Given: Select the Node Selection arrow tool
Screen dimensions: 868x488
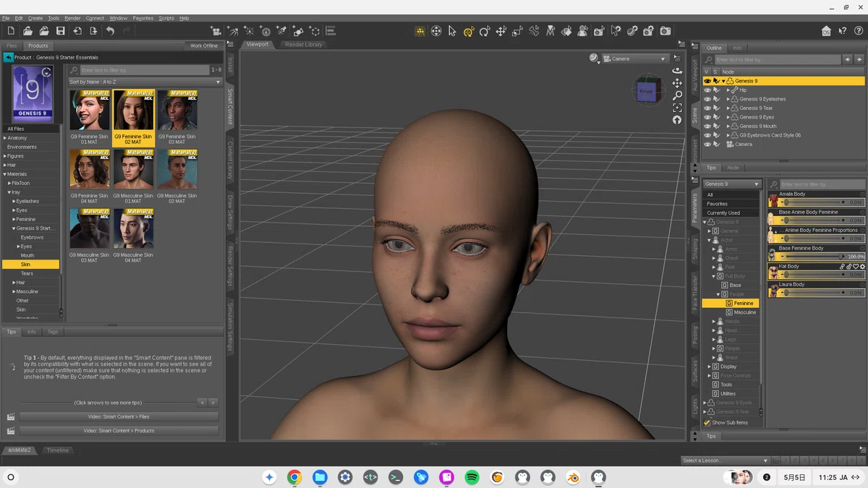Looking at the screenshot, I should [x=452, y=31].
